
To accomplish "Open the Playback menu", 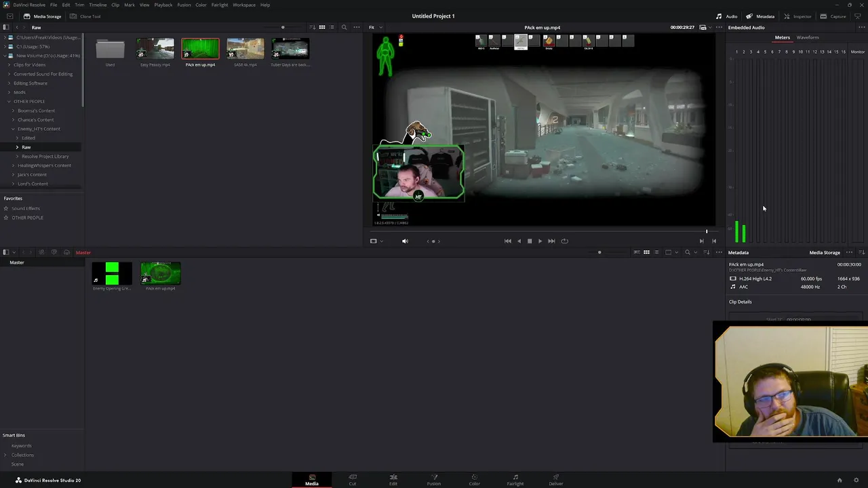I will coord(163,5).
